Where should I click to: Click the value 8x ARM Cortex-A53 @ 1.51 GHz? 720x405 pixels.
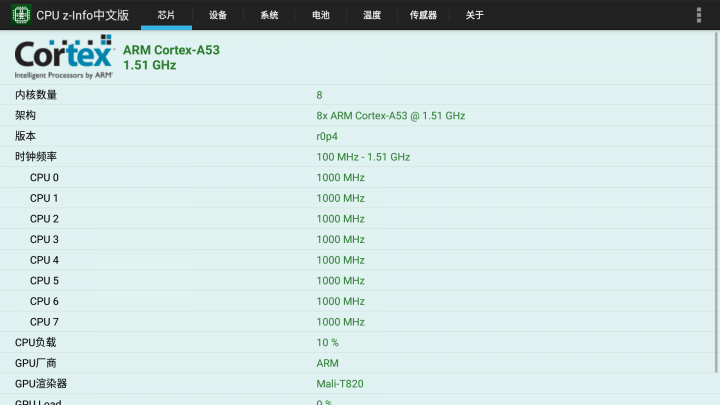point(391,116)
